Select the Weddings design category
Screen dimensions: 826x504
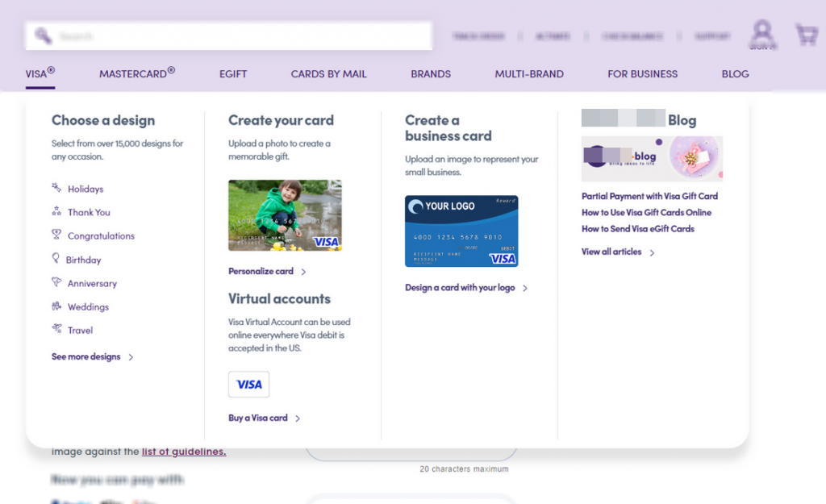(x=88, y=306)
